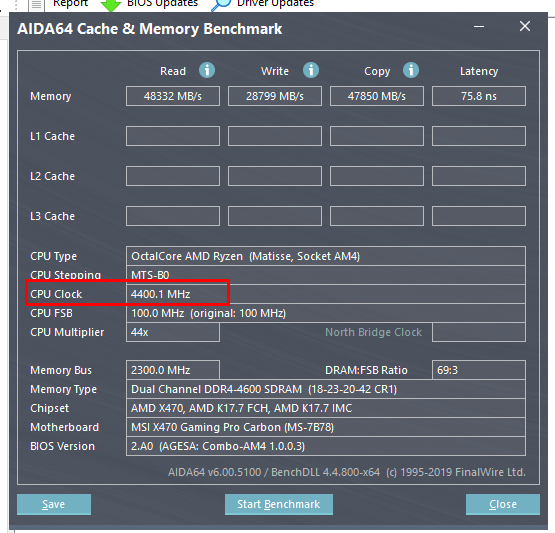Click the L3 Cache Latency result box
This screenshot has width=555, height=533.
pos(479,216)
